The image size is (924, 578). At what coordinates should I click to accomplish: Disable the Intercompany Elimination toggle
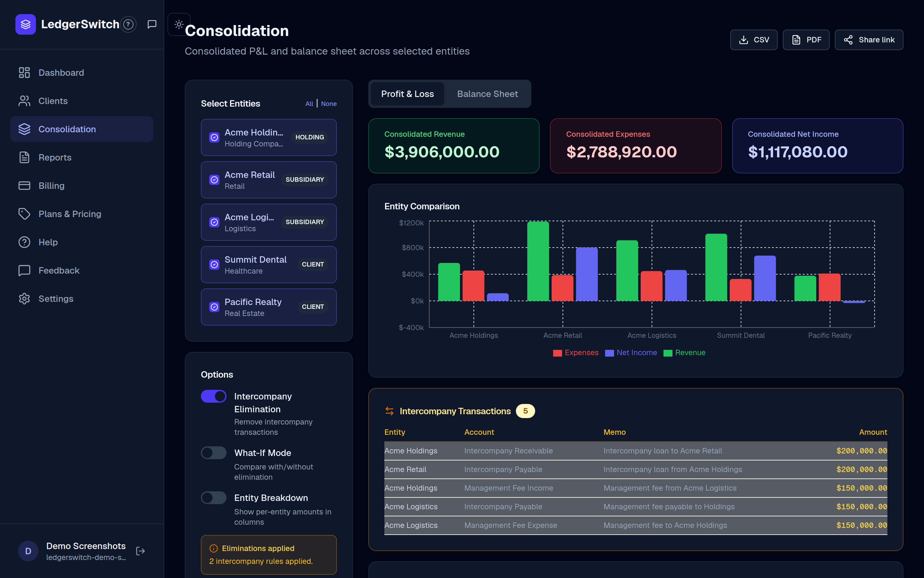point(214,397)
